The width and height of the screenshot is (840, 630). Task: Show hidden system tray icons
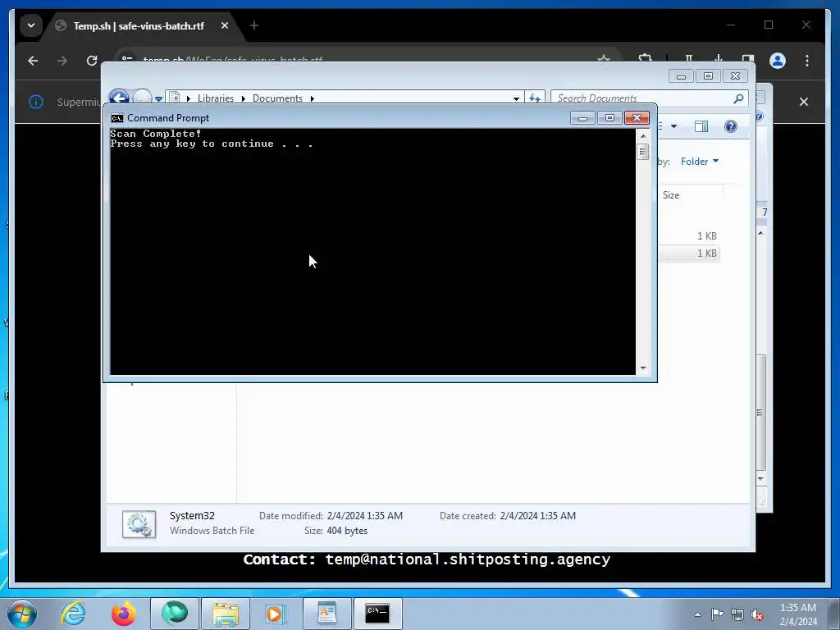point(697,614)
